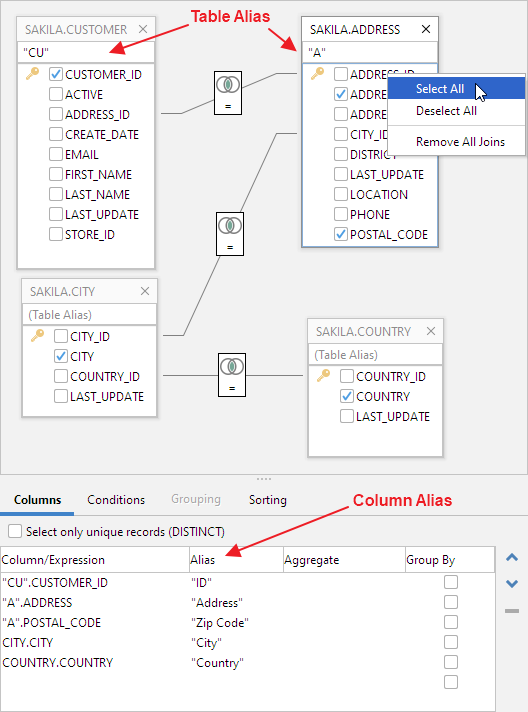The width and height of the screenshot is (528, 712).
Task: Remove the selected column with the minus icon
Action: [512, 611]
